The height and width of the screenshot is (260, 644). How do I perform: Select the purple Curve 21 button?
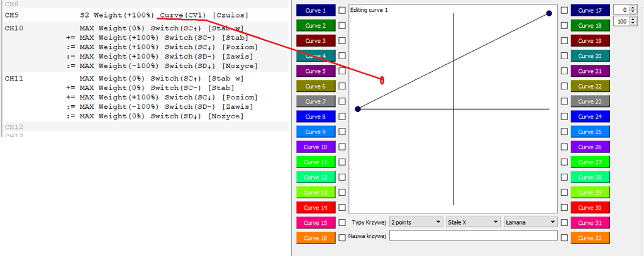589,71
